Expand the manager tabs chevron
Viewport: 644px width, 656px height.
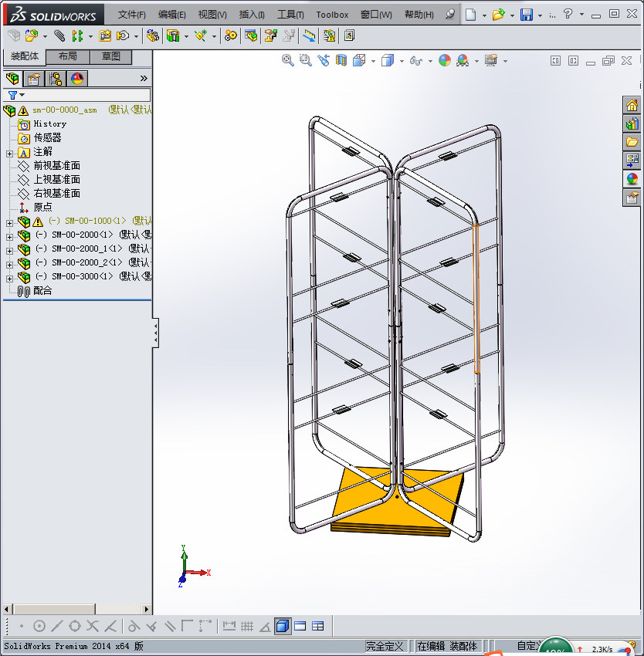click(144, 78)
